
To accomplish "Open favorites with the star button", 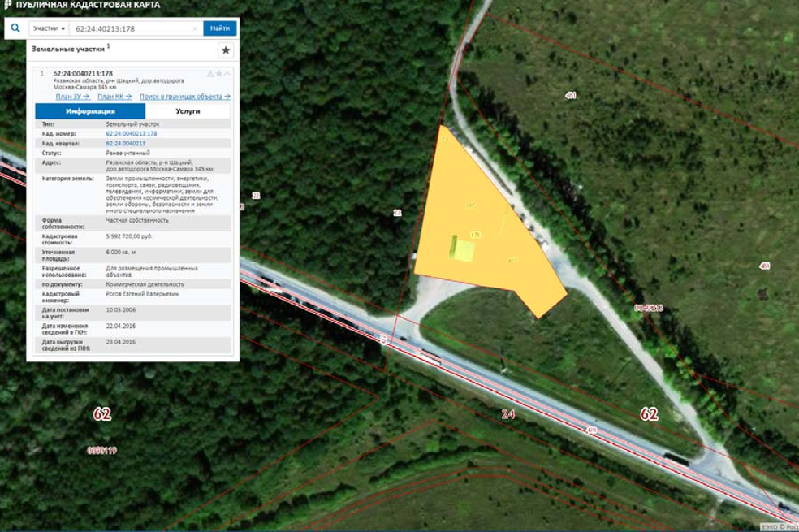I will pos(226,50).
